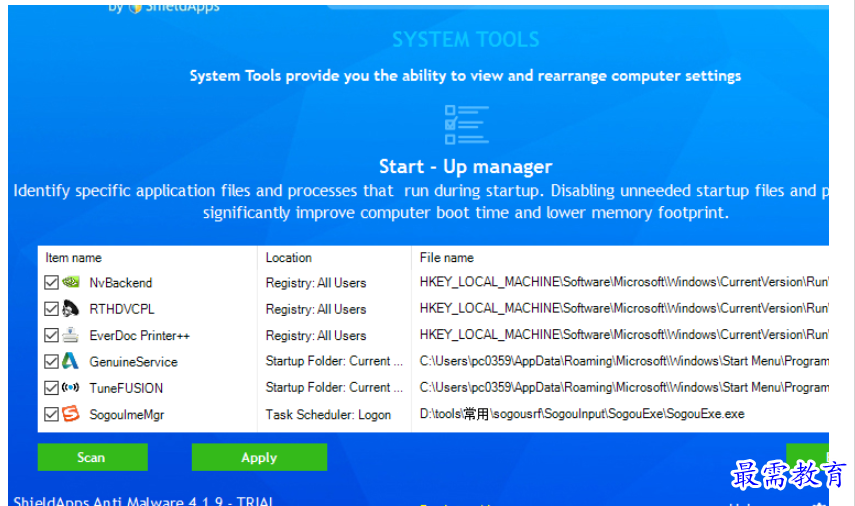
Task: Click the Start-Up manager checklist icon
Action: pyautogui.click(x=466, y=125)
